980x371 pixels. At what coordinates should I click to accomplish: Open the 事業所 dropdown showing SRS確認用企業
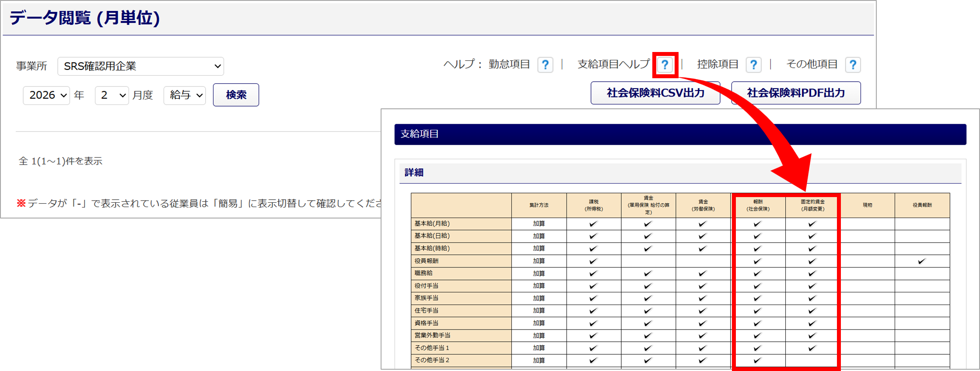(140, 66)
